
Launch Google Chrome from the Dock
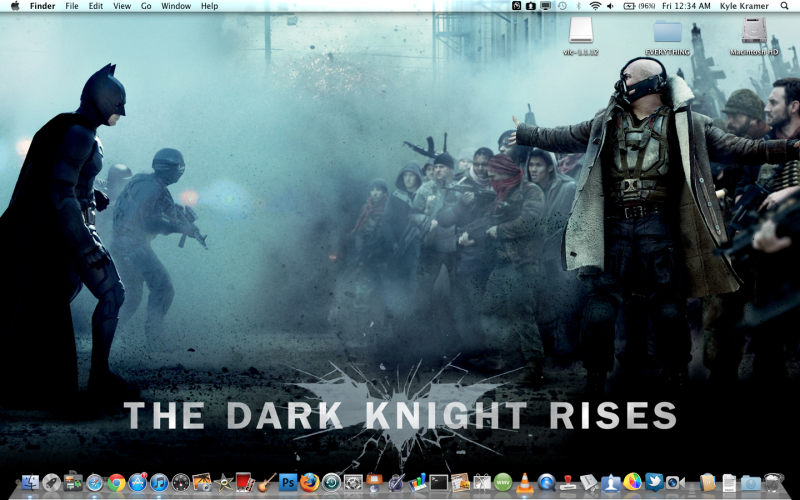(116, 483)
